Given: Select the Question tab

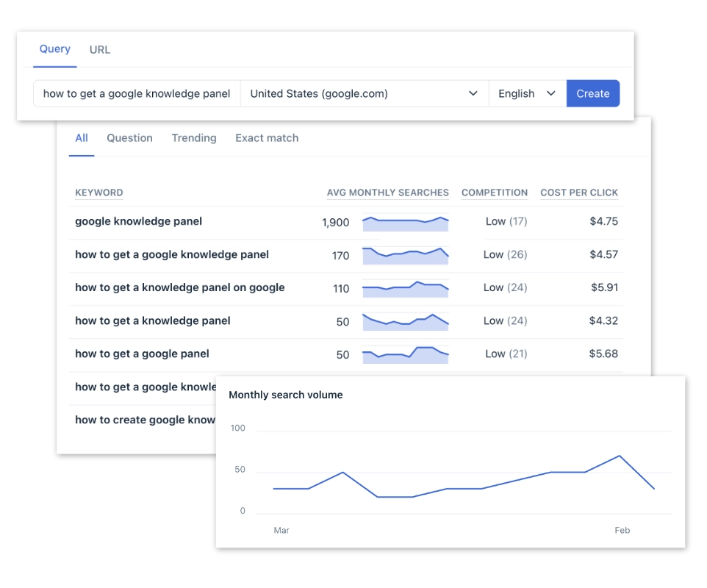Looking at the screenshot, I should pos(129,138).
